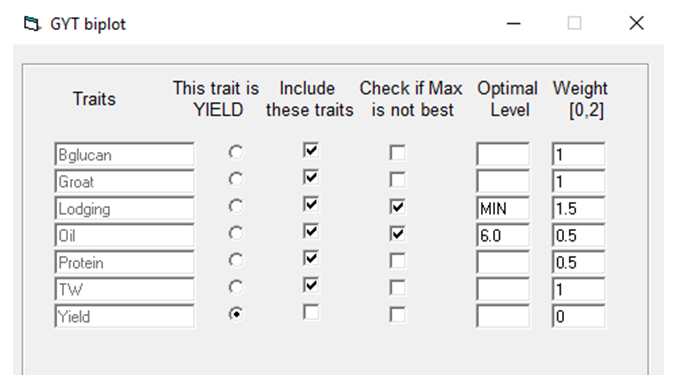Uncheck Include for the Groat trait
This screenshot has height=389, width=681.
tap(311, 178)
